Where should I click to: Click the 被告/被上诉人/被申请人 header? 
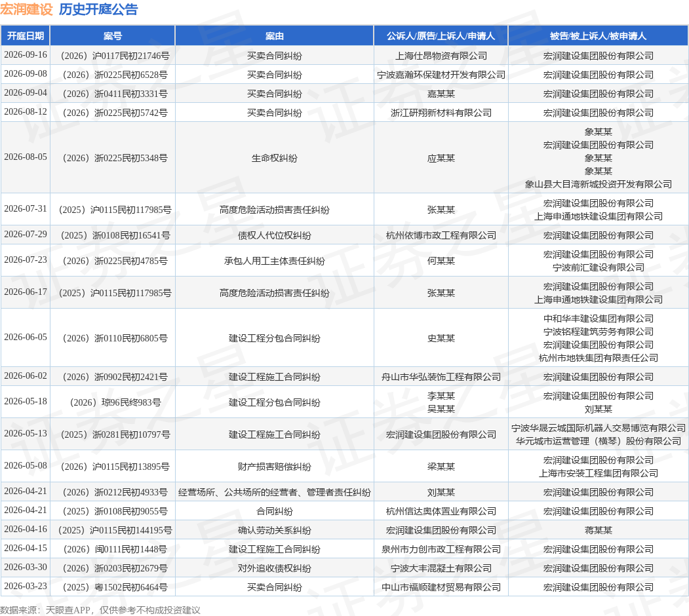(598, 36)
